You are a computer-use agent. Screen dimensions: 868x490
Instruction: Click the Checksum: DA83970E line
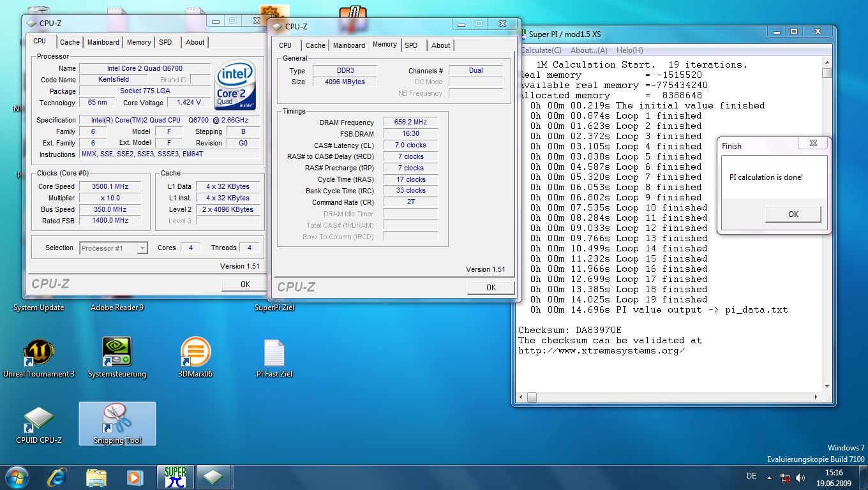(x=570, y=330)
